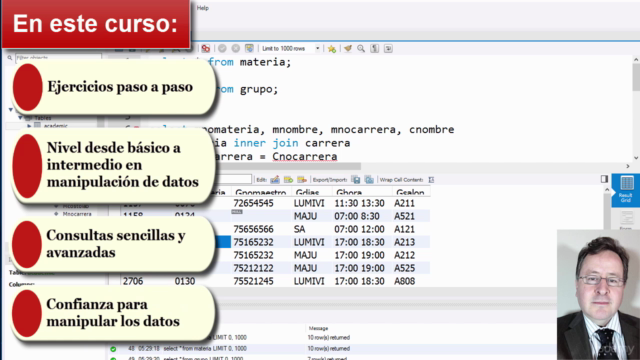Click 'Cnocarrera' in the SQL editor

[x=305, y=157]
